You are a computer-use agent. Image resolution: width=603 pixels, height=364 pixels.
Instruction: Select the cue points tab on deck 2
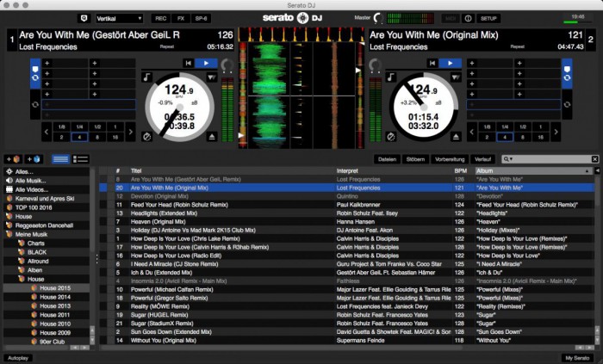pyautogui.click(x=567, y=74)
